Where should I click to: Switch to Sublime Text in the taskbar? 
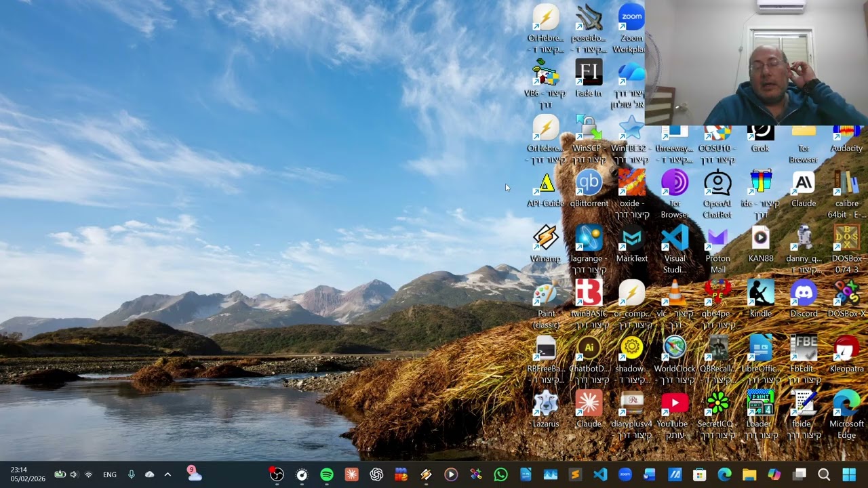tap(575, 474)
